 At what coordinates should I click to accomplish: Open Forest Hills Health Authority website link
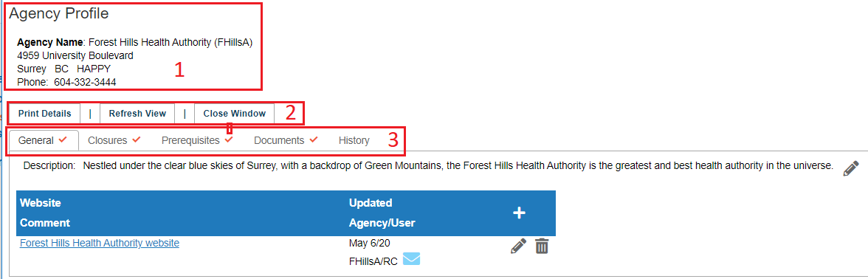(x=100, y=242)
